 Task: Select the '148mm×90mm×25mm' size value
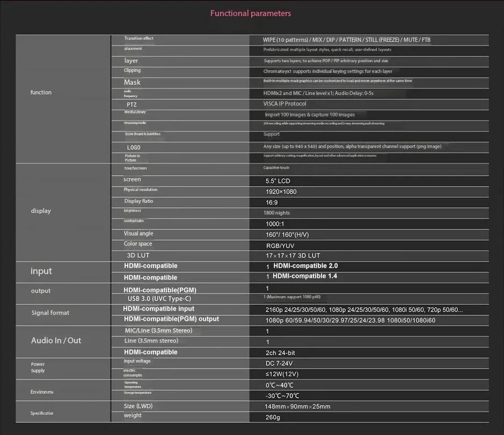click(x=297, y=407)
